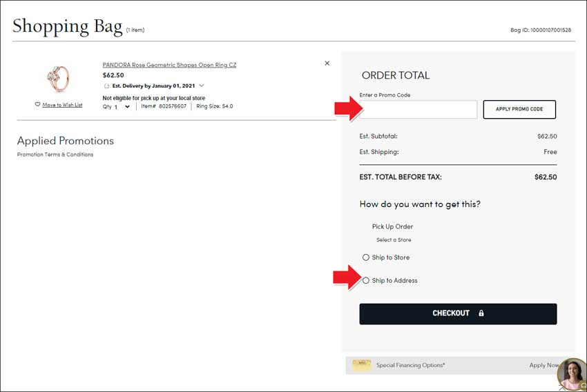
Task: Click the Bag ID: 10000107001528 text
Action: pos(541,30)
